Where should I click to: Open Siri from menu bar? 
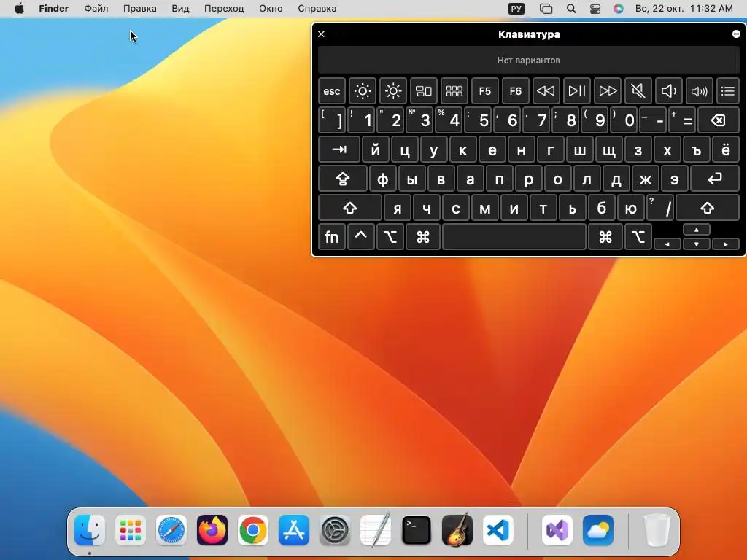pyautogui.click(x=619, y=9)
